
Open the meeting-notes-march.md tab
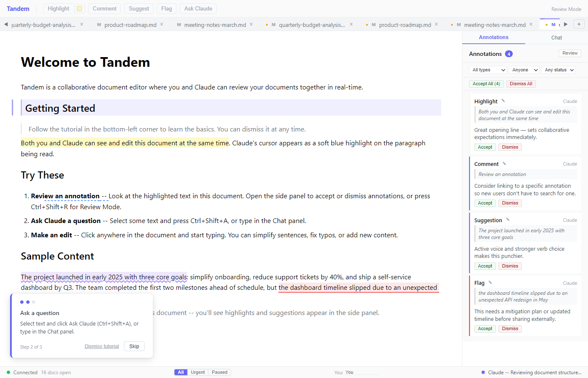[215, 24]
